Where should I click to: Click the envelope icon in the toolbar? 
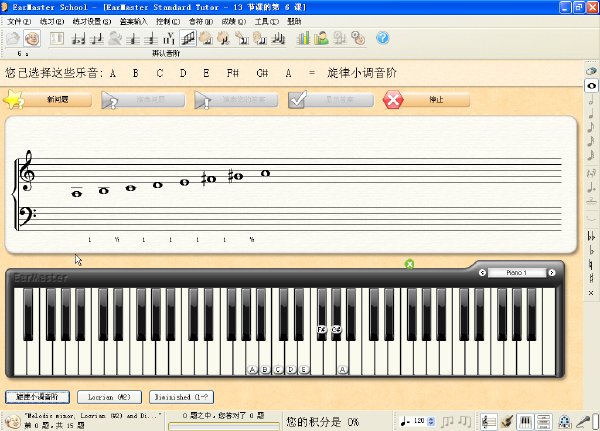click(13, 38)
